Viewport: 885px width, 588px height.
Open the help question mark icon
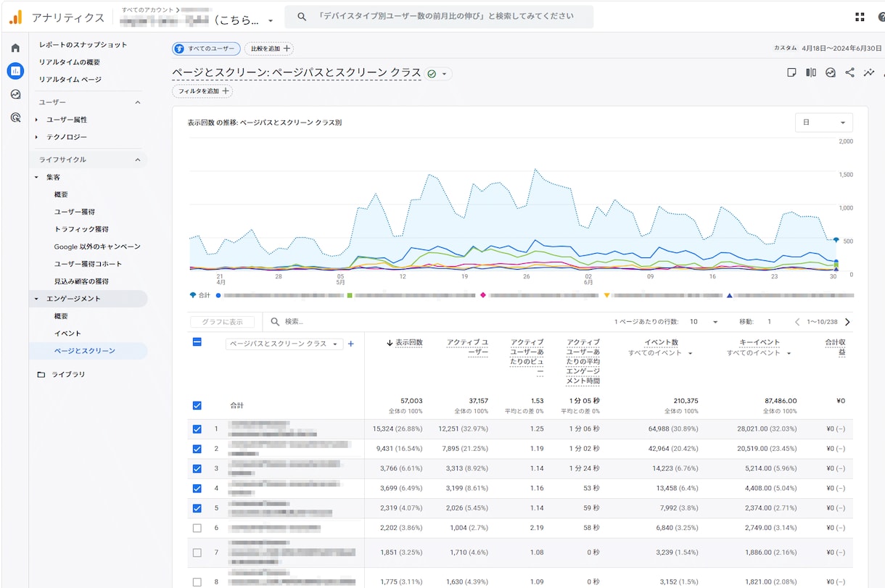click(x=881, y=17)
